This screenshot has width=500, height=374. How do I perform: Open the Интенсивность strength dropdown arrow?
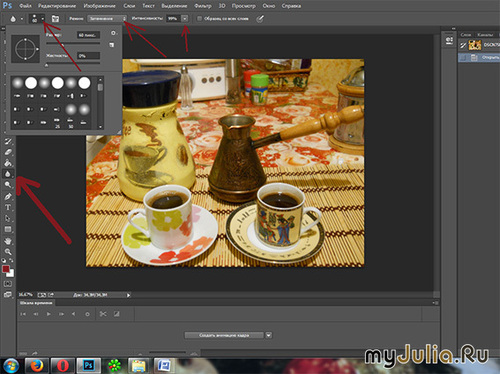click(185, 19)
